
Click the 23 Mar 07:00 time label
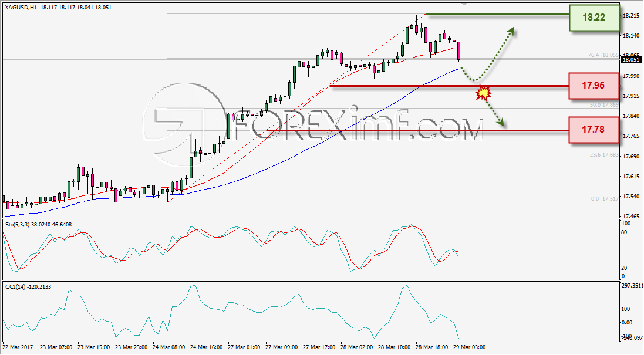point(56,347)
